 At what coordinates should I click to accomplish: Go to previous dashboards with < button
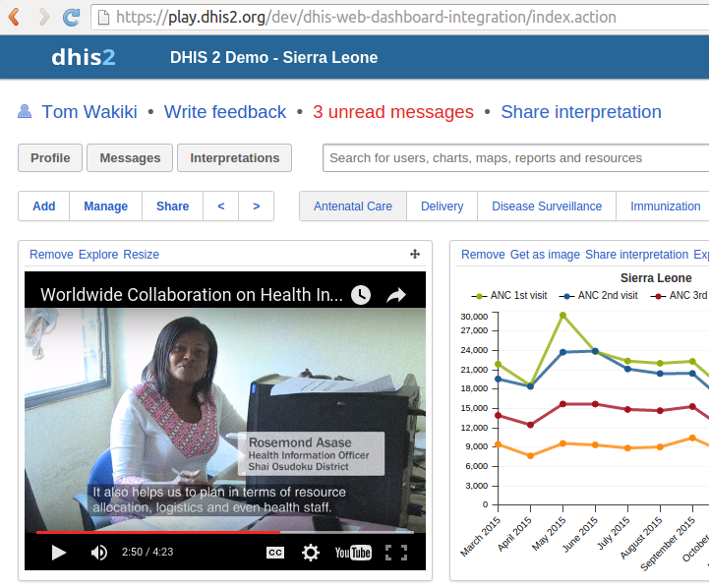[x=221, y=206]
